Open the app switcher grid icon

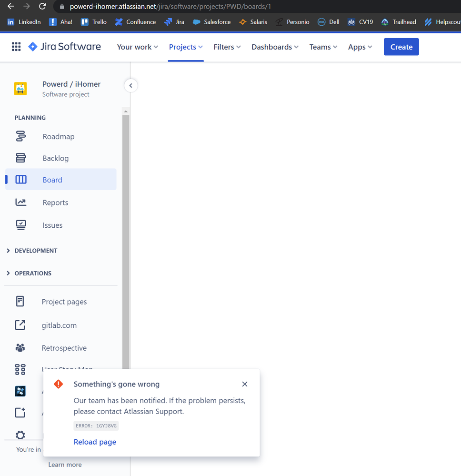click(16, 47)
